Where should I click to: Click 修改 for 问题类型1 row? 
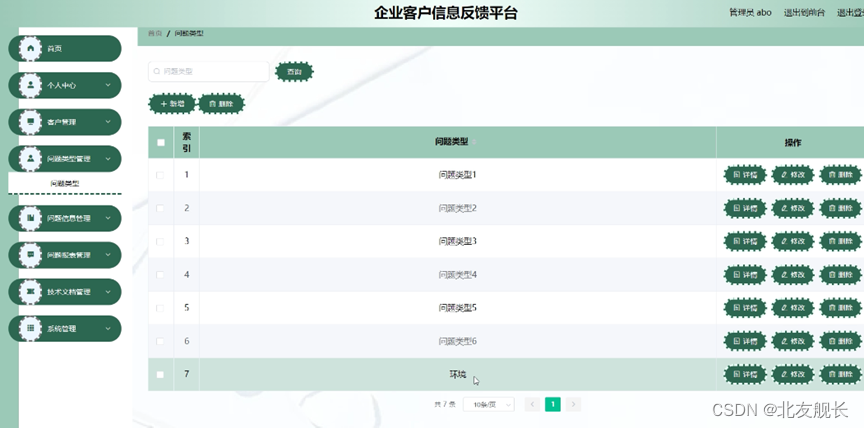793,175
